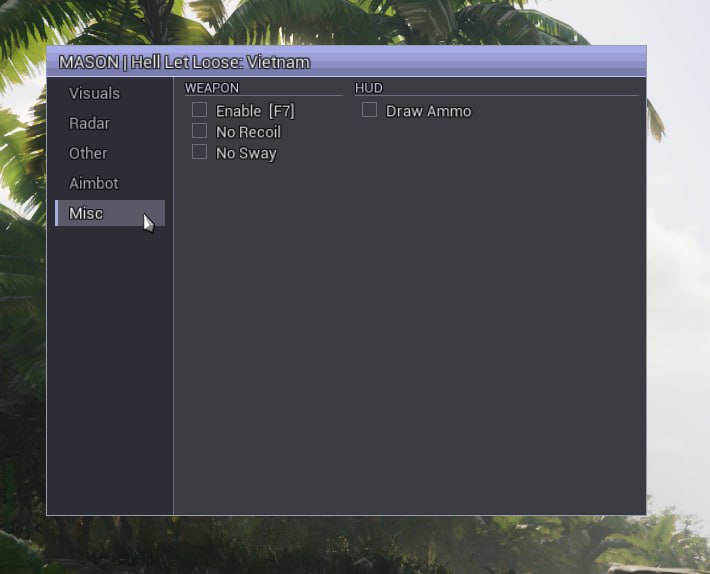This screenshot has width=710, height=574.
Task: Click the MASON window title bar
Action: pyautogui.click(x=346, y=61)
